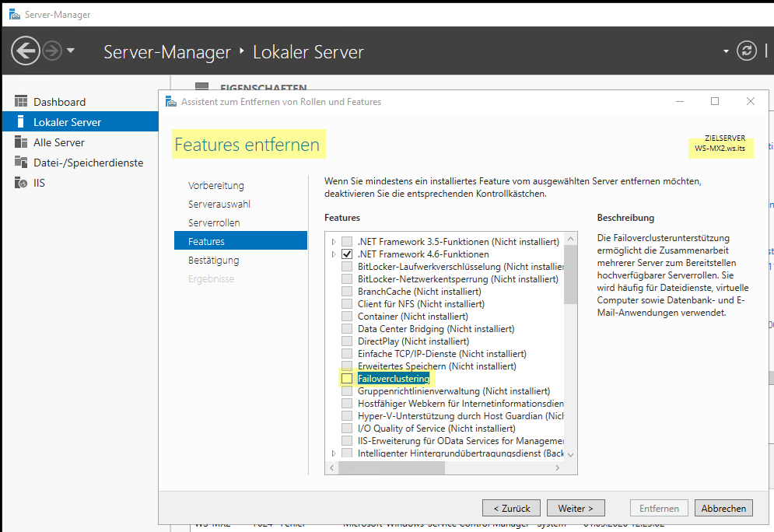774x532 pixels.
Task: Click the Server-Manager back arrow button
Action: pyautogui.click(x=26, y=51)
